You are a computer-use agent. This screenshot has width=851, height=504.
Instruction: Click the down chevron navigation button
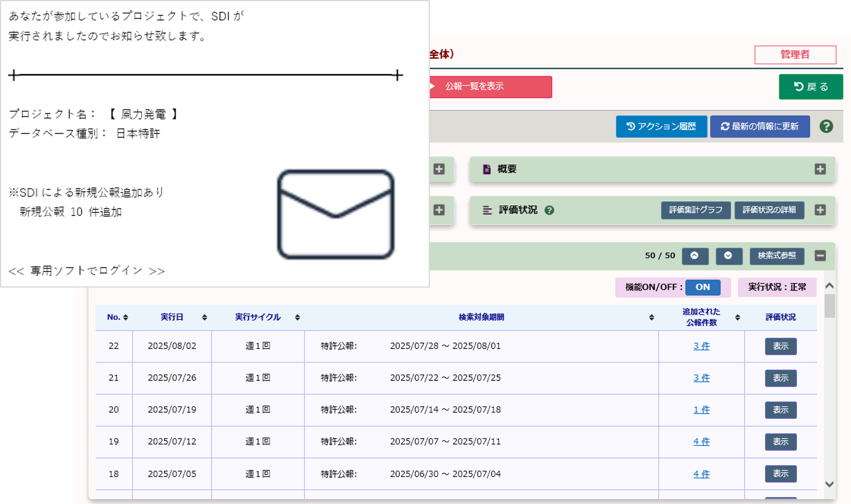pos(729,256)
